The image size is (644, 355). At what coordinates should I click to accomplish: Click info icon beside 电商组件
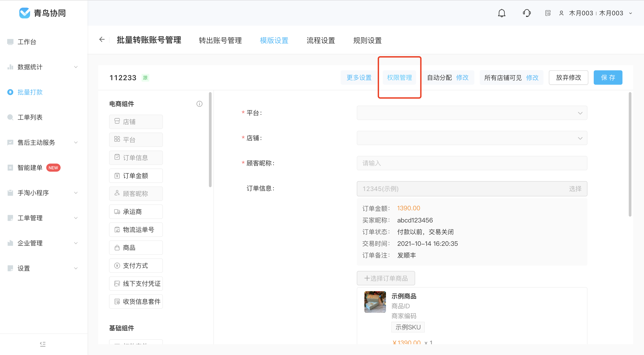click(x=199, y=104)
